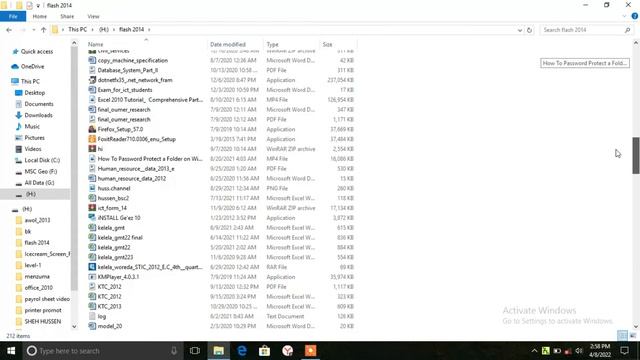The image size is (640, 360).
Task: Sort by the Date modified column
Action: click(x=228, y=44)
